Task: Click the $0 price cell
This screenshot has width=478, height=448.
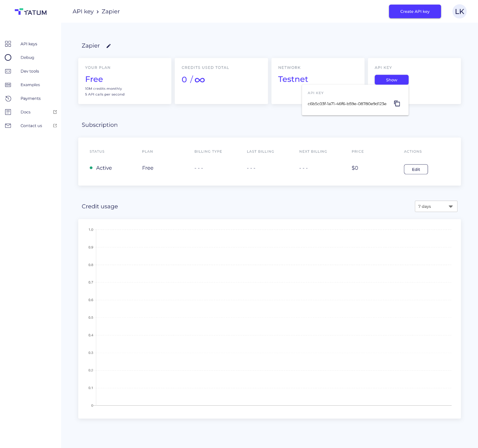Action: (x=355, y=168)
